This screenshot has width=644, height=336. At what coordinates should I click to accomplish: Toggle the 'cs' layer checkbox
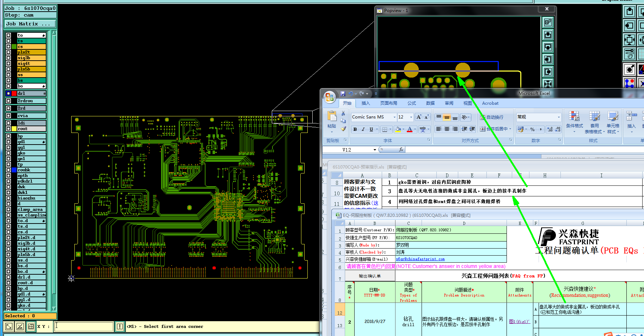(x=8, y=47)
